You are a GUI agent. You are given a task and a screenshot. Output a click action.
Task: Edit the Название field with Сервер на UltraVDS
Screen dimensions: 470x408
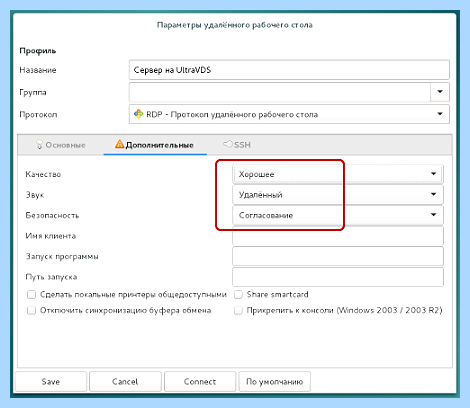pos(289,70)
